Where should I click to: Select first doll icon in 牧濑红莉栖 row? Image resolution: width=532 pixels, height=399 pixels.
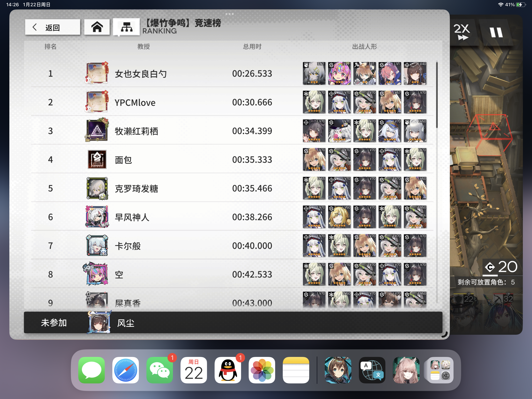coord(314,131)
